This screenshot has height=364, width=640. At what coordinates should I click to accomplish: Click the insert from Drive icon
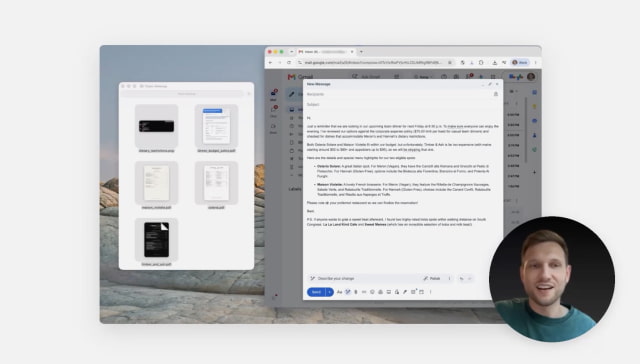[x=380, y=292]
